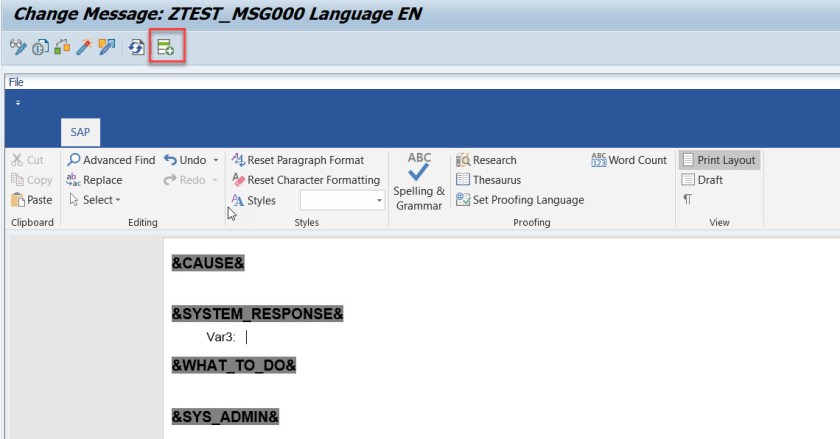Screen dimensions: 840x439
Task: Open the Undo history dropdown arrow
Action: click(x=216, y=160)
